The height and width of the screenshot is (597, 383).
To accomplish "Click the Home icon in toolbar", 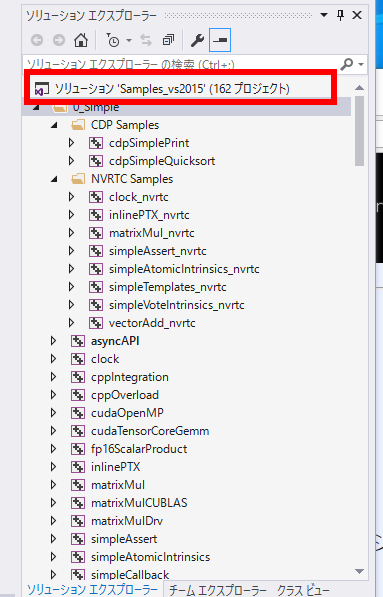I will [81, 40].
